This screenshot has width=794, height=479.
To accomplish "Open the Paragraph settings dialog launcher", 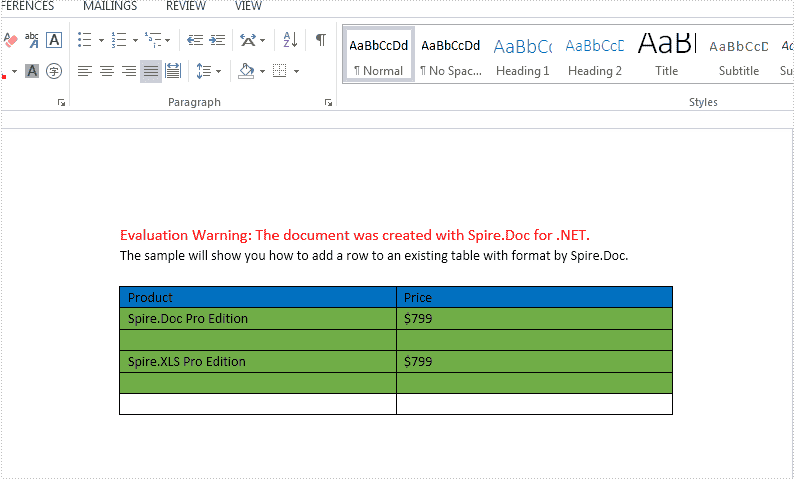I will [x=328, y=103].
